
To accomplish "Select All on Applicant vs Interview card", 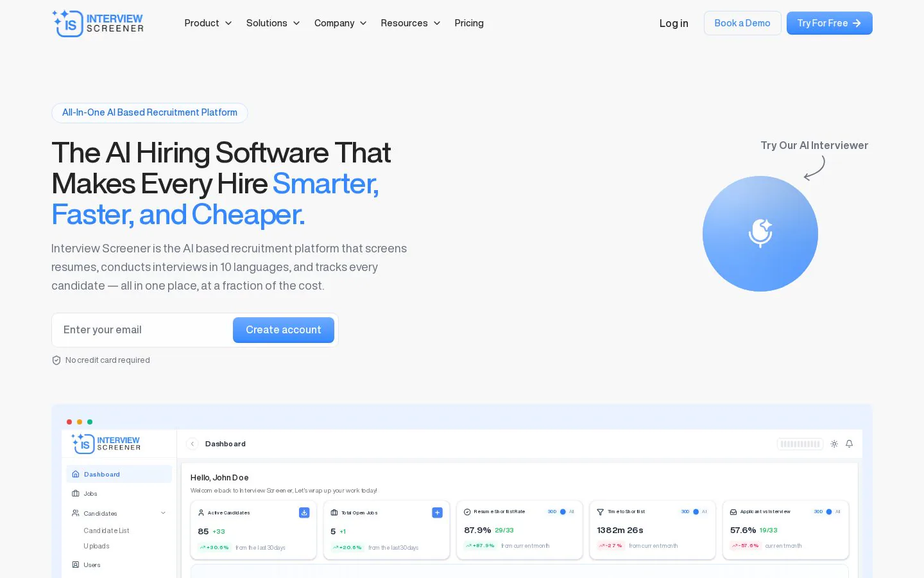I will (838, 512).
